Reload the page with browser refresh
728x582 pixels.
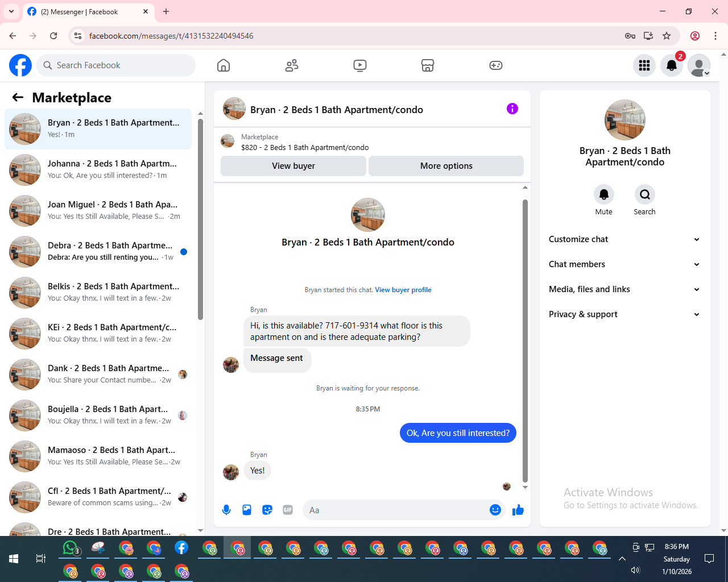click(x=53, y=36)
